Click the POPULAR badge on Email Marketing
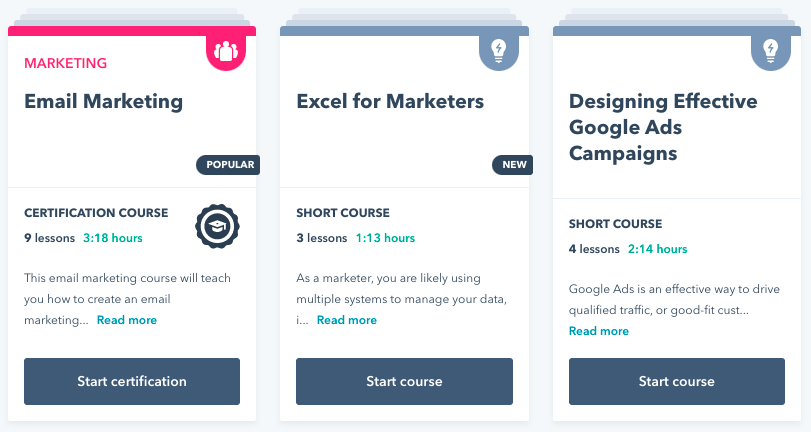The image size is (811, 432). pos(231,165)
